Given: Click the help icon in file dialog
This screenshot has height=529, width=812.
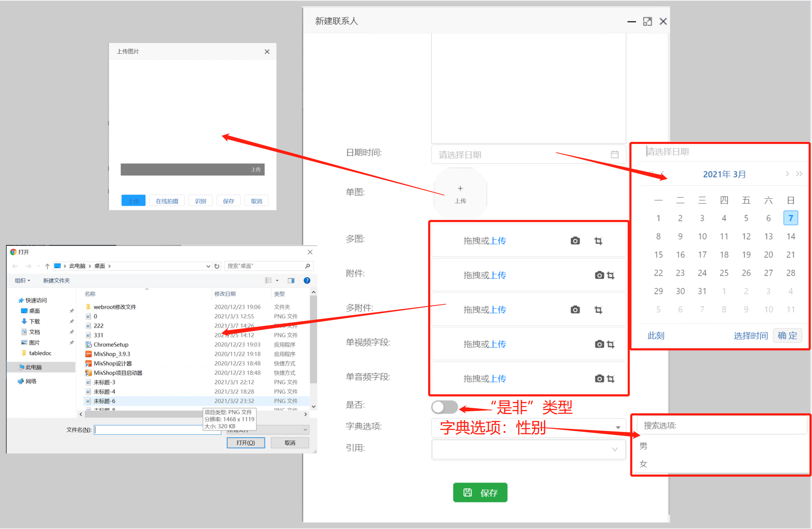Looking at the screenshot, I should 307,280.
